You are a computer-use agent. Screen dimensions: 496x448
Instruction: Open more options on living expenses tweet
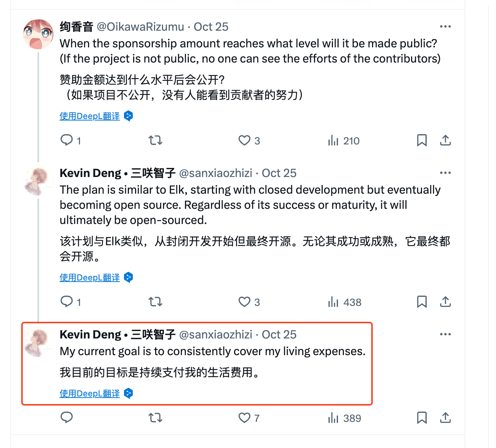445,334
